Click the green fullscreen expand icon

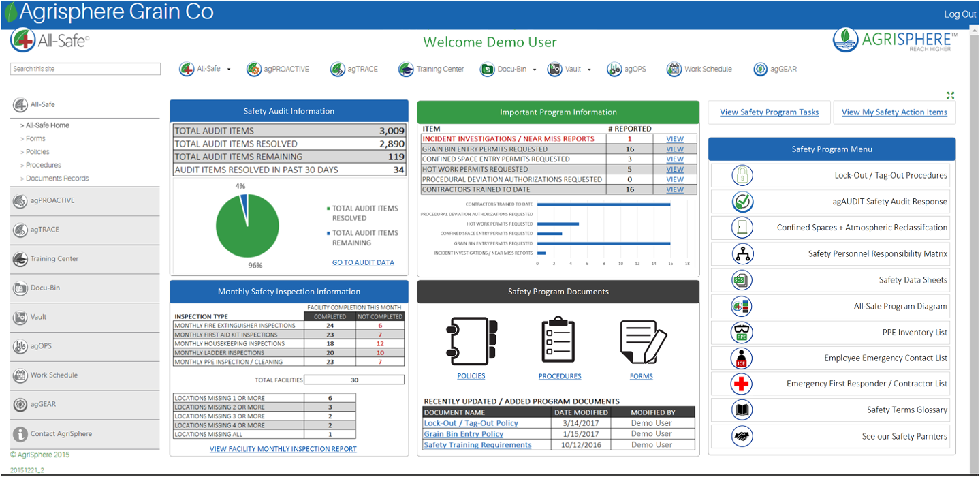coord(951,95)
